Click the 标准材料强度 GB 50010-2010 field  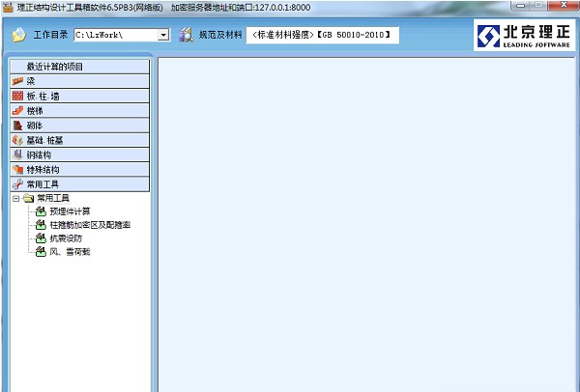pyautogui.click(x=323, y=35)
